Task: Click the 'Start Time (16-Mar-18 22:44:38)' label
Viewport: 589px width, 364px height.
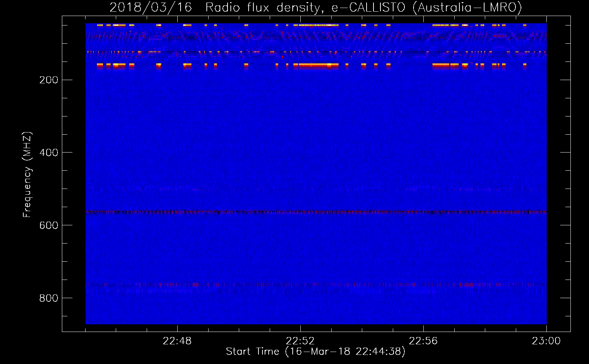Action: click(x=316, y=352)
